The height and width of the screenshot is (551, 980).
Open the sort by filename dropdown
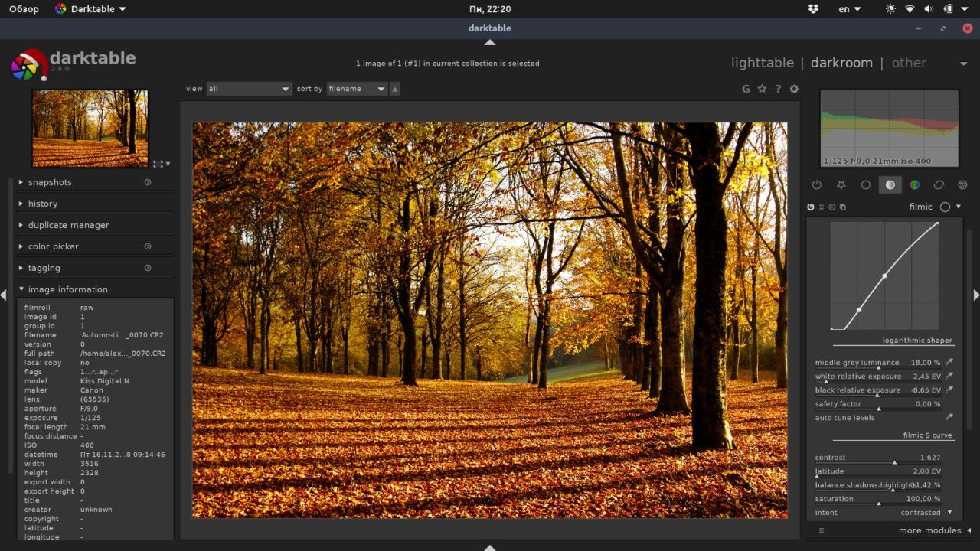[357, 89]
